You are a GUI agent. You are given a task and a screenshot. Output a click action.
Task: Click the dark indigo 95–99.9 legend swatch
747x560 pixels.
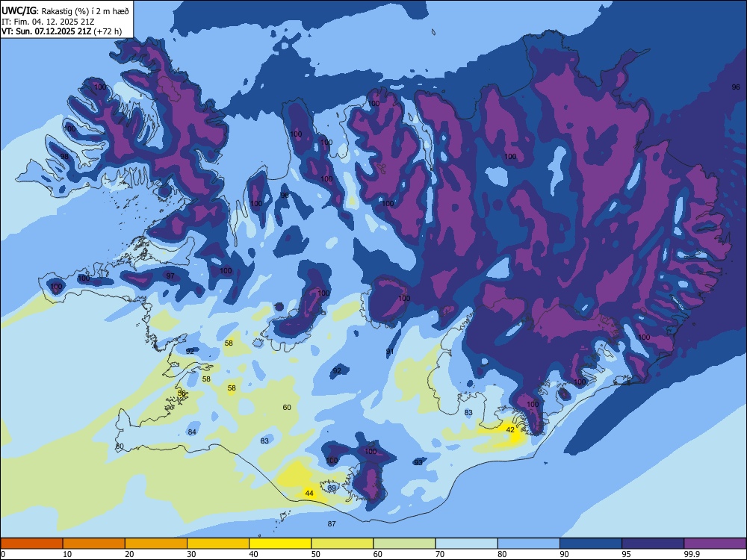coord(653,544)
